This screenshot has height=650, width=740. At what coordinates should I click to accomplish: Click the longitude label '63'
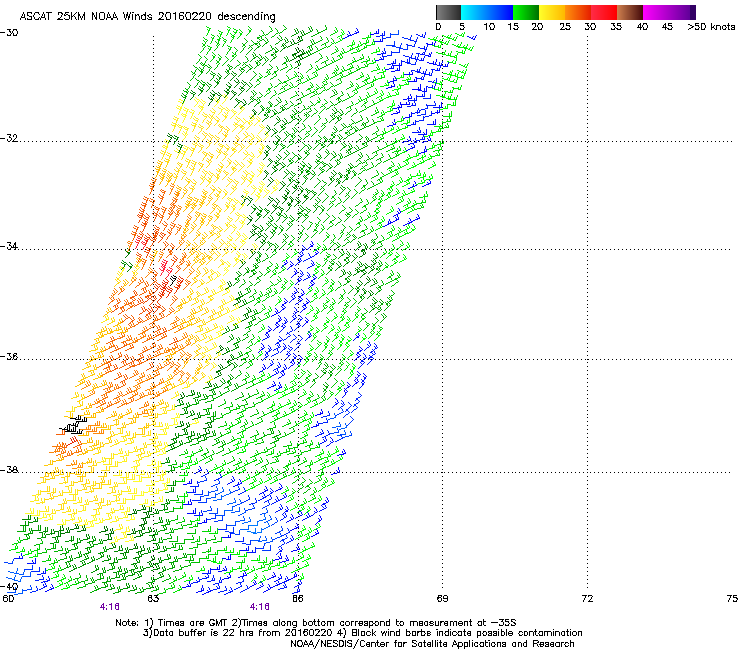click(x=153, y=599)
